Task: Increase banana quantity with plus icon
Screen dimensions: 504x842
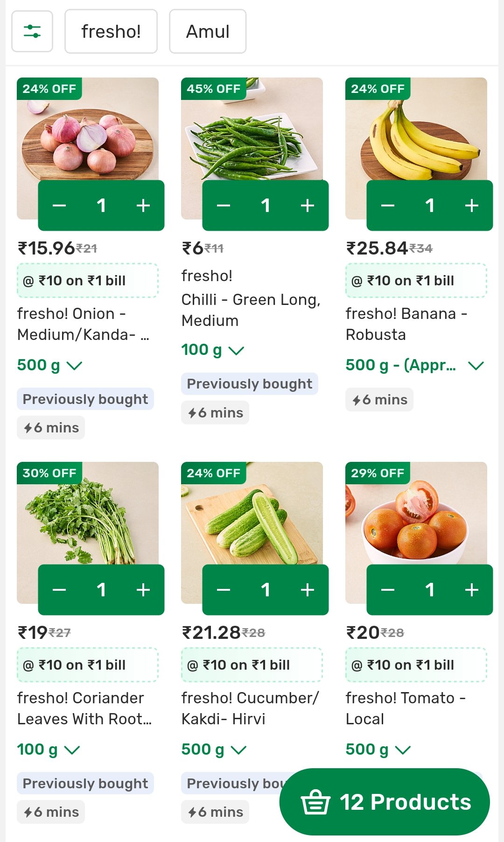Action: point(471,205)
